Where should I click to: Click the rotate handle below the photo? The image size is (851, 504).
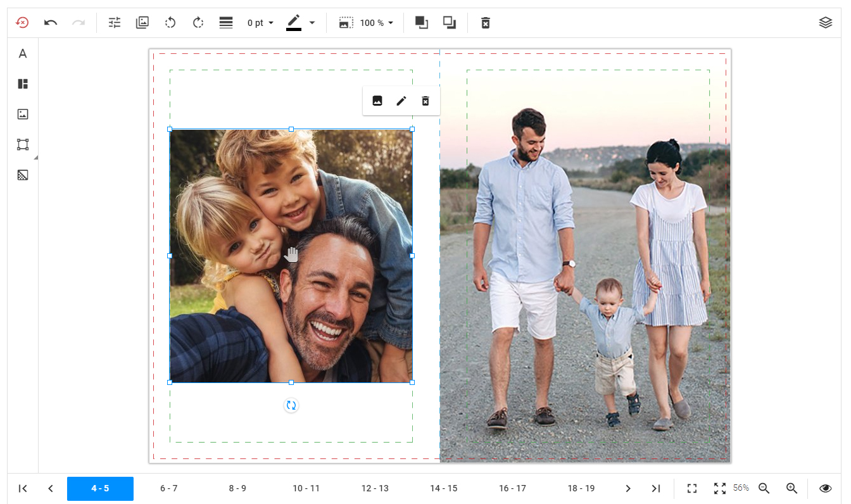click(291, 406)
